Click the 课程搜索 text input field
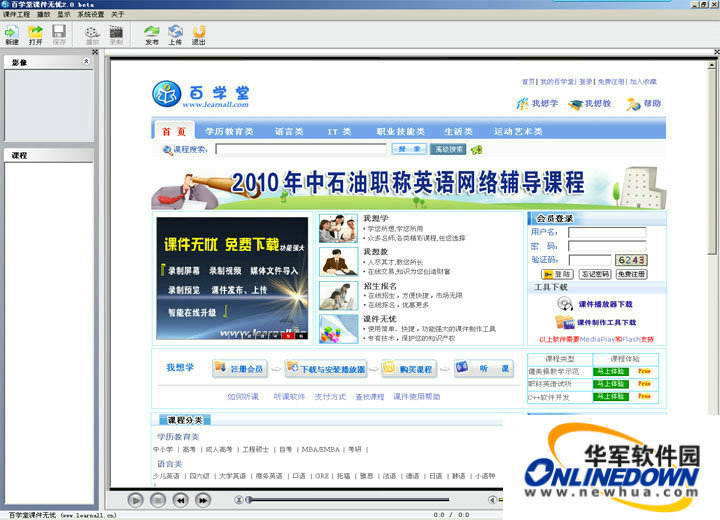 click(x=301, y=149)
